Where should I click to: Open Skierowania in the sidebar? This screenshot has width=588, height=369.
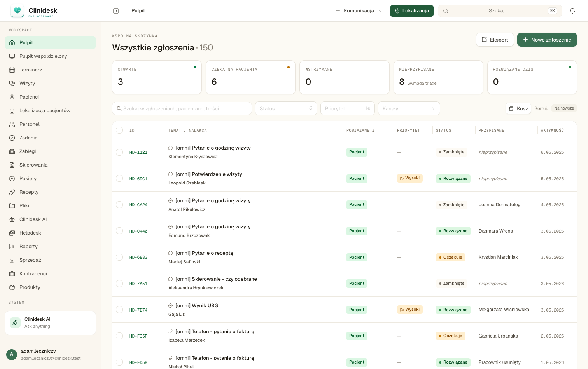point(51,165)
